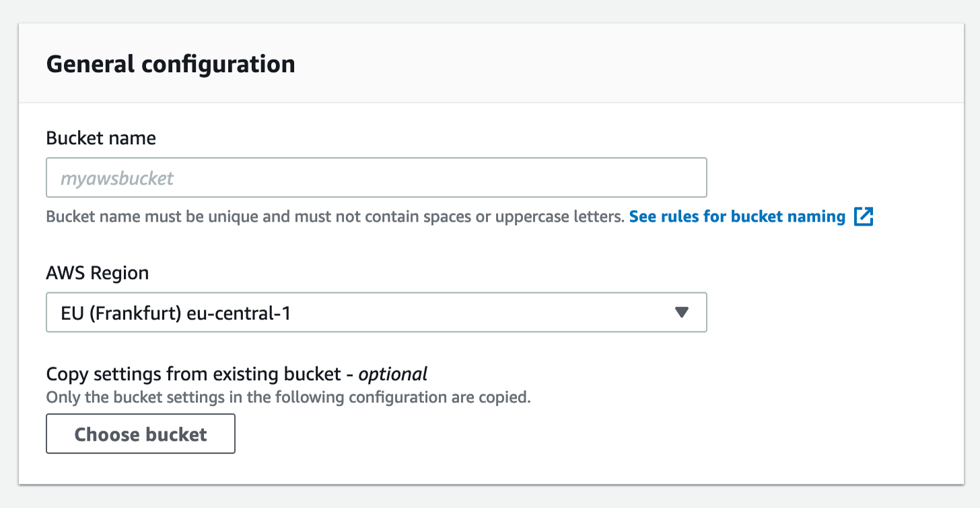
Task: Click the General configuration heading
Action: click(170, 64)
